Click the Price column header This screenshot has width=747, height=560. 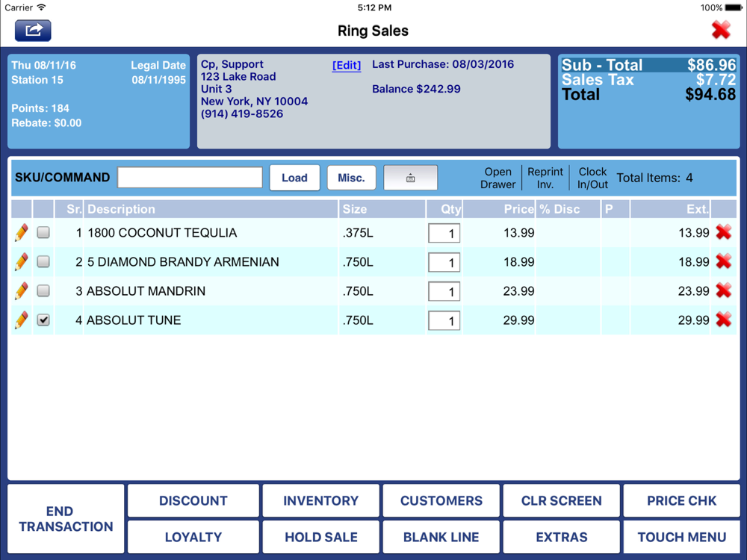[x=499, y=209]
